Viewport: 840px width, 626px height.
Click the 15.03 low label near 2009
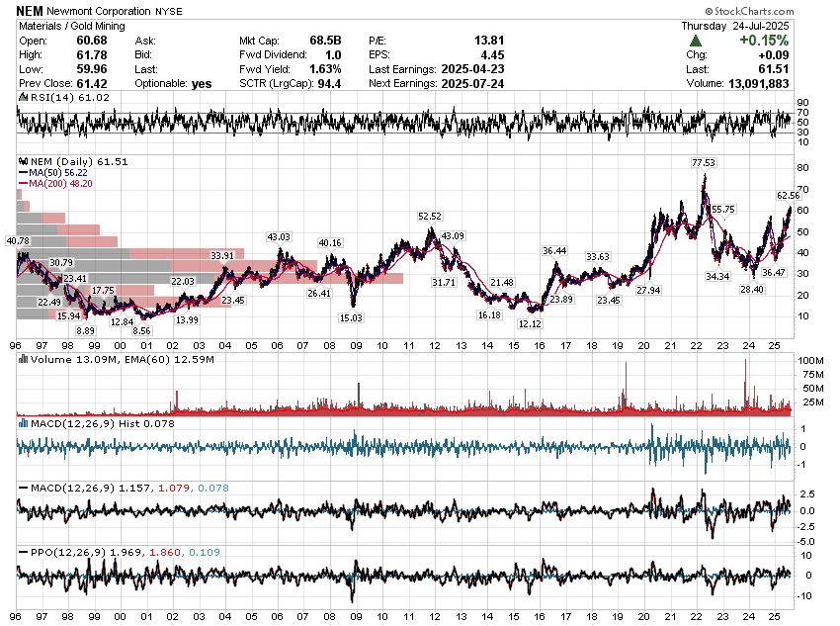(x=351, y=317)
